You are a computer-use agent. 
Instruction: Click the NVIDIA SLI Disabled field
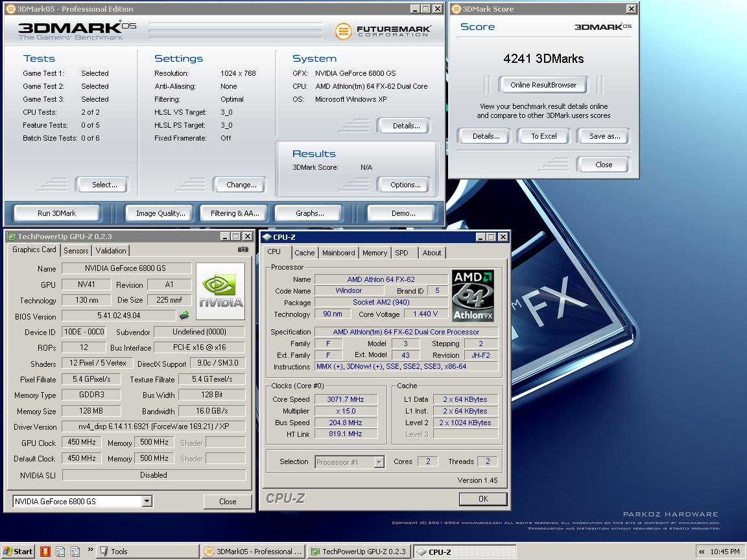click(154, 474)
